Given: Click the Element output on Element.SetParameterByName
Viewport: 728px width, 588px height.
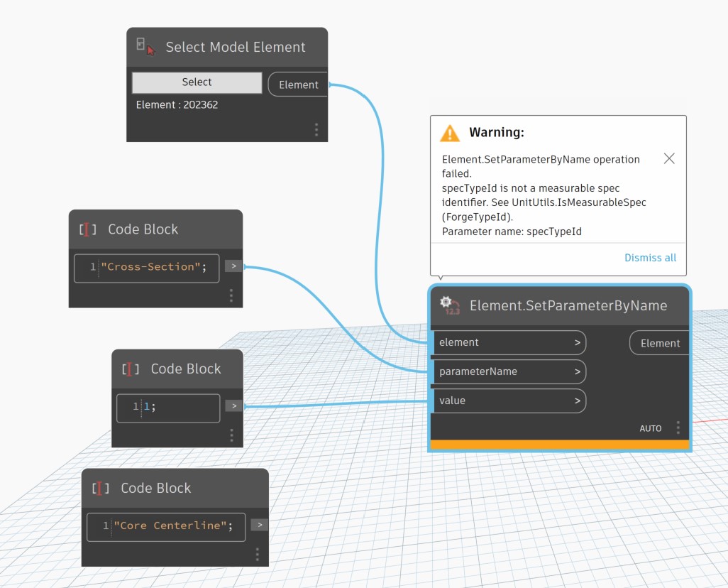Looking at the screenshot, I should tap(659, 342).
